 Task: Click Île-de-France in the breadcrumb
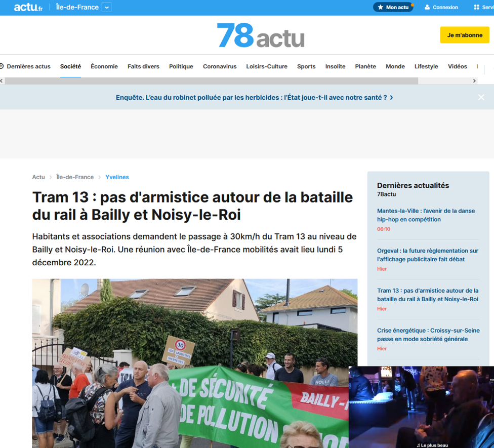75,177
